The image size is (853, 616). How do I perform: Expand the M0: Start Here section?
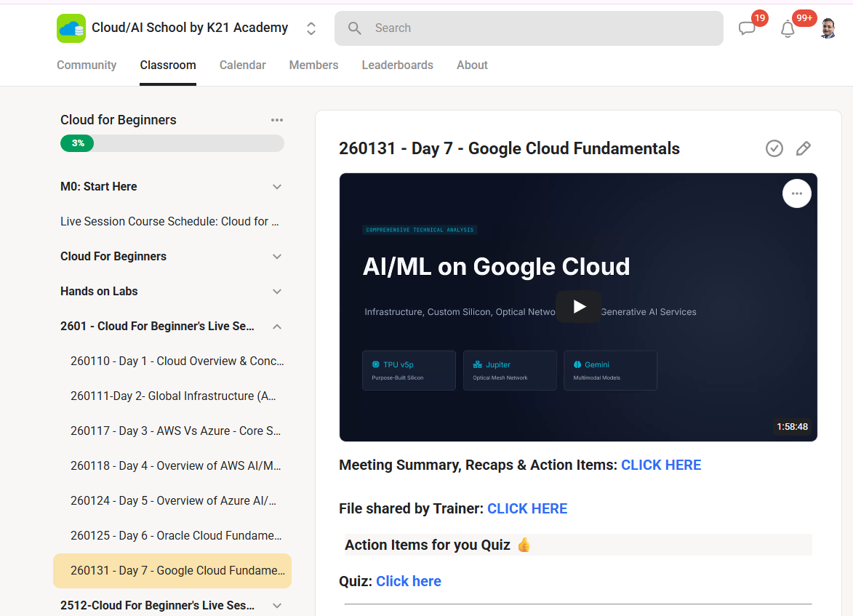277,187
